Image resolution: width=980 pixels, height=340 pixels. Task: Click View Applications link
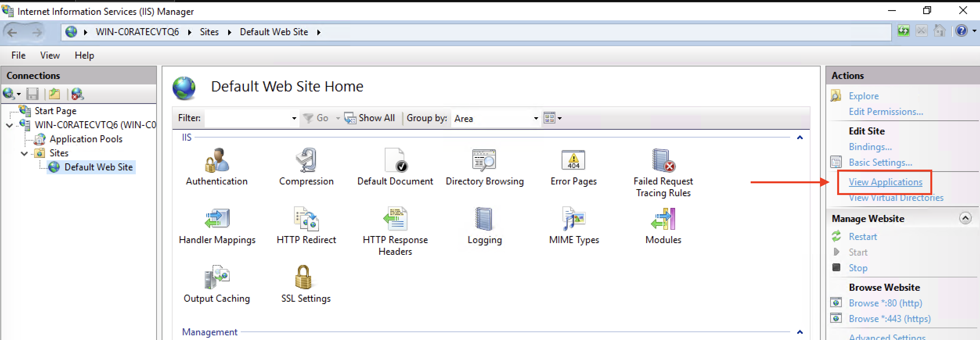point(886,182)
